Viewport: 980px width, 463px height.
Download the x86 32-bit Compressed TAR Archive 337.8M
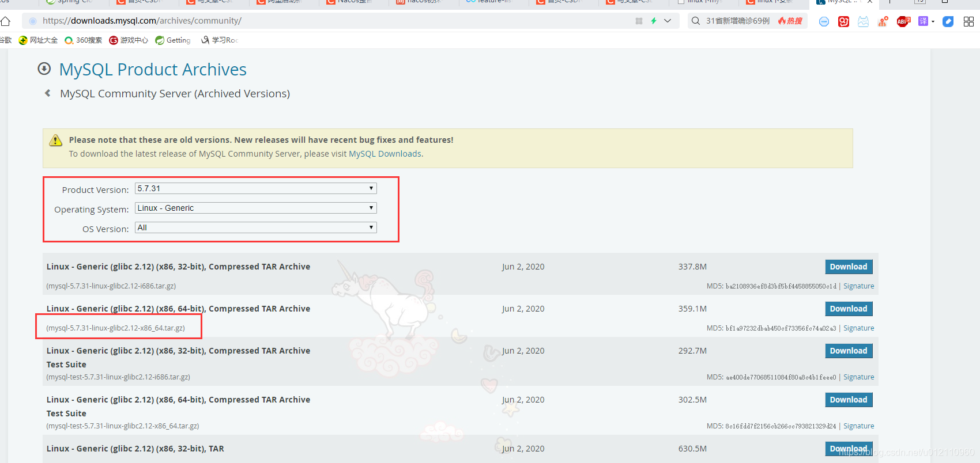click(849, 267)
